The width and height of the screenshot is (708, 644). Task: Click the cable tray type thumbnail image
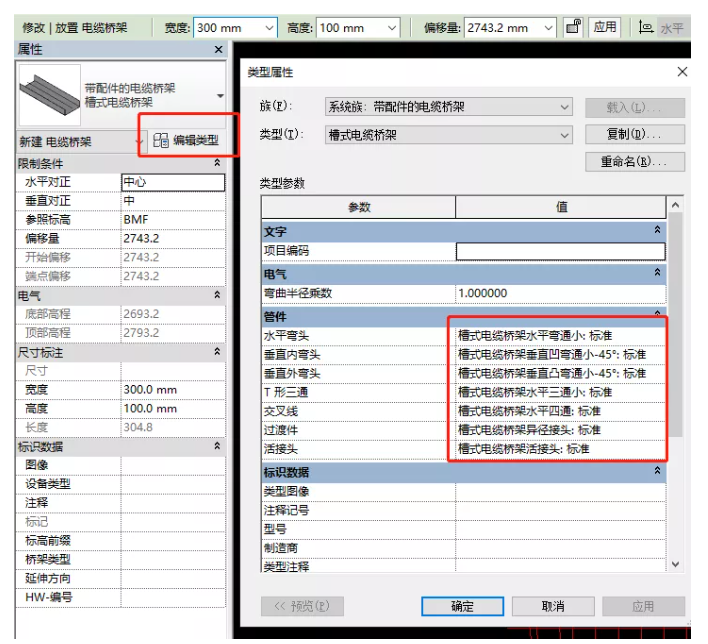pyautogui.click(x=49, y=94)
